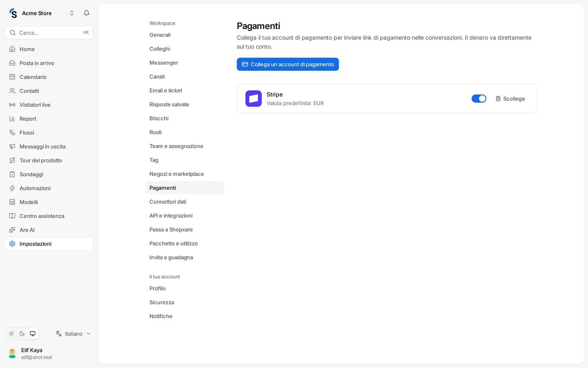Click the Messaggi in uscita megaphone icon

point(12,146)
